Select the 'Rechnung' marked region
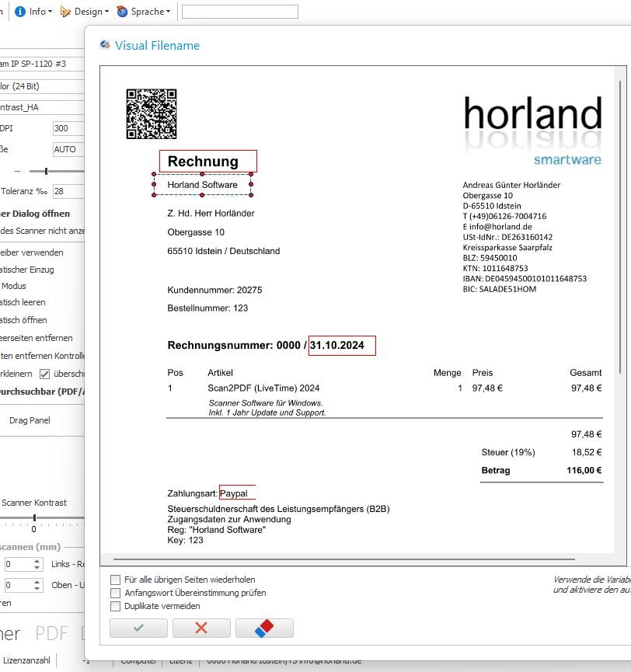 [207, 161]
